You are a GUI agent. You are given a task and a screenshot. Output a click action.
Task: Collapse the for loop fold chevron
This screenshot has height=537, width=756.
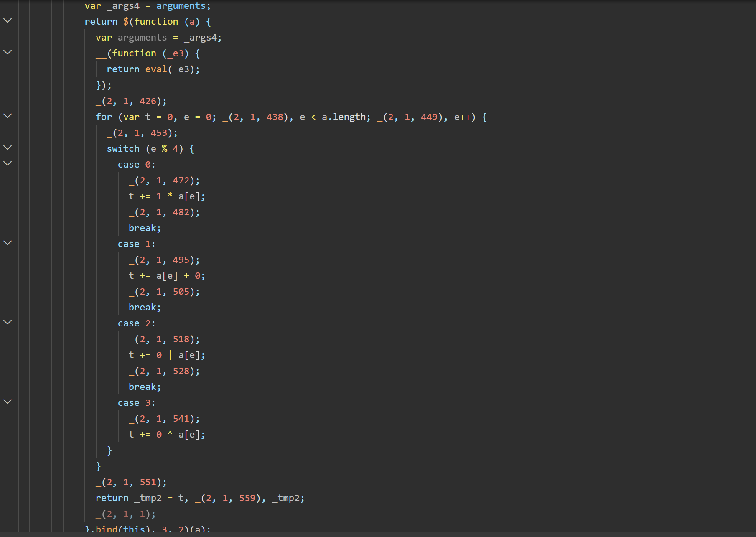click(8, 116)
